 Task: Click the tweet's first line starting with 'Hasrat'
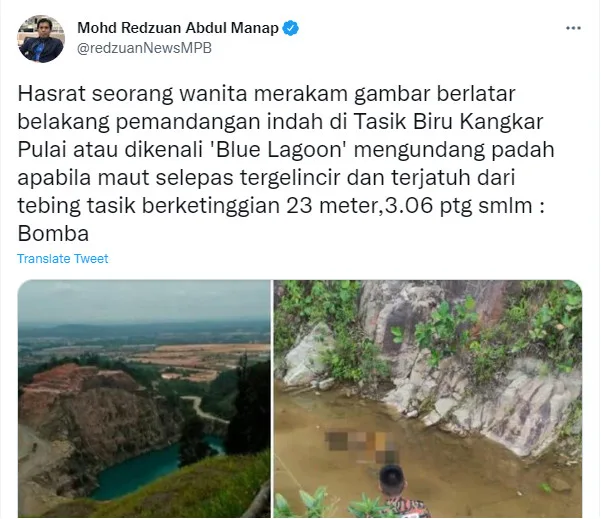pyautogui.click(x=266, y=94)
